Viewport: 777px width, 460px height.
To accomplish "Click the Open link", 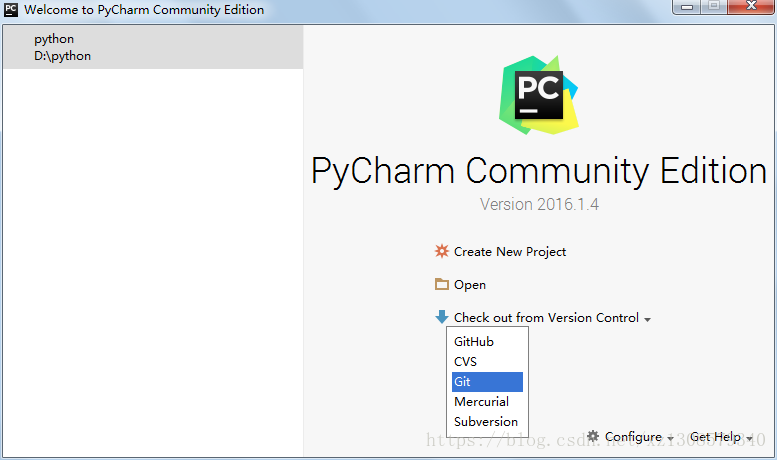I will (470, 285).
